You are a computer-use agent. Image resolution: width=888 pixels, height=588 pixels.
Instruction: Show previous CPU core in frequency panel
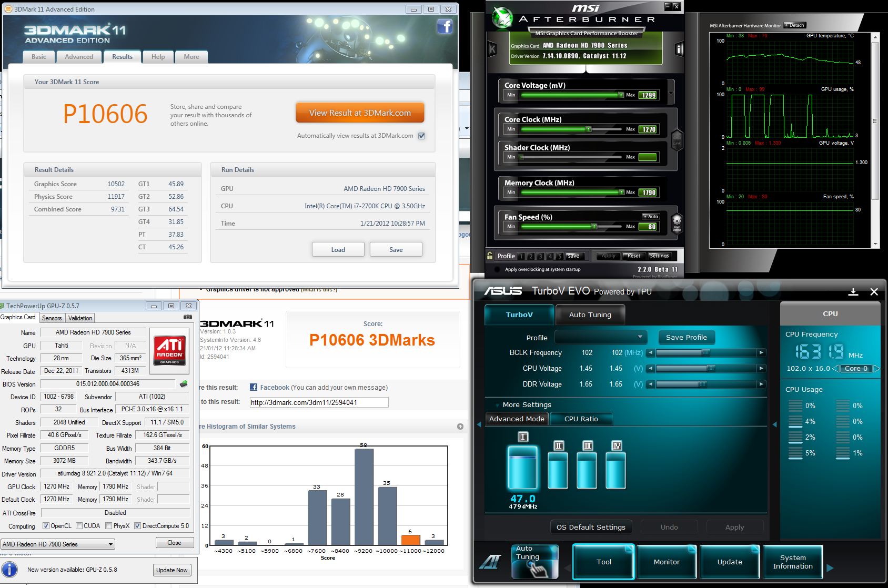(x=835, y=369)
